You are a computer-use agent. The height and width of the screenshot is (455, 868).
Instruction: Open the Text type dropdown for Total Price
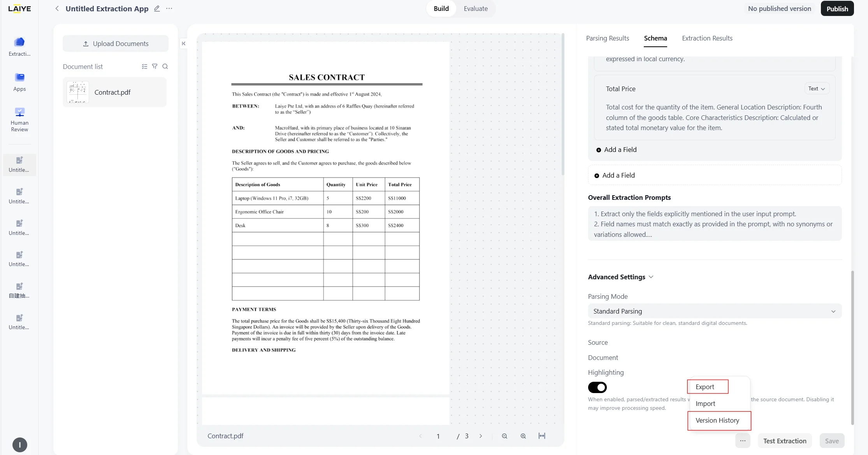(817, 89)
